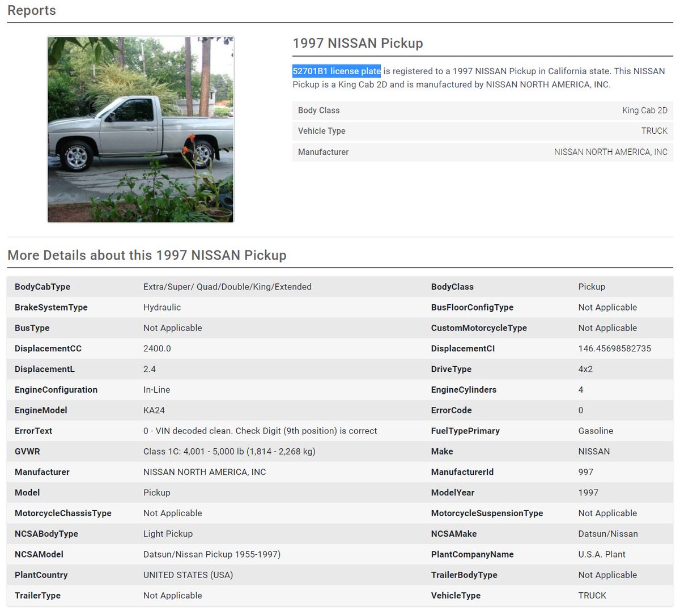This screenshot has height=616, width=680.
Task: Click the Reports page heading
Action: 32,10
